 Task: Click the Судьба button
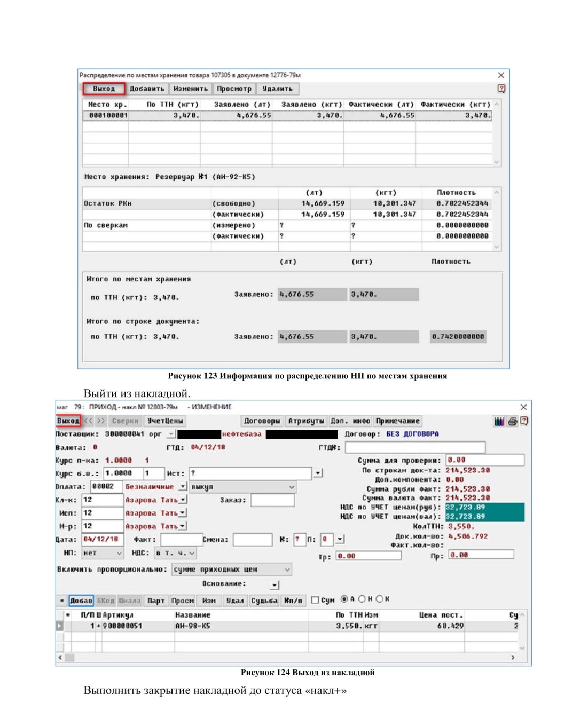click(x=264, y=601)
